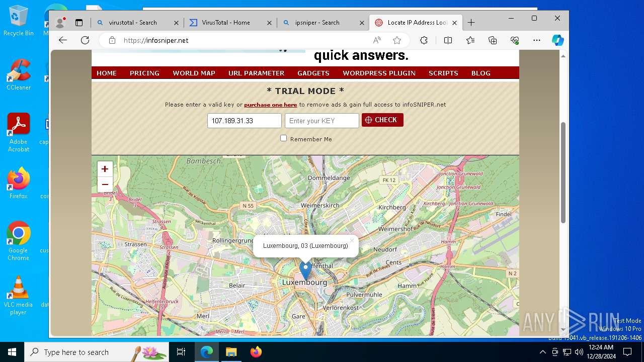
Task: Open the Copilot sidebar icon
Action: tap(558, 40)
